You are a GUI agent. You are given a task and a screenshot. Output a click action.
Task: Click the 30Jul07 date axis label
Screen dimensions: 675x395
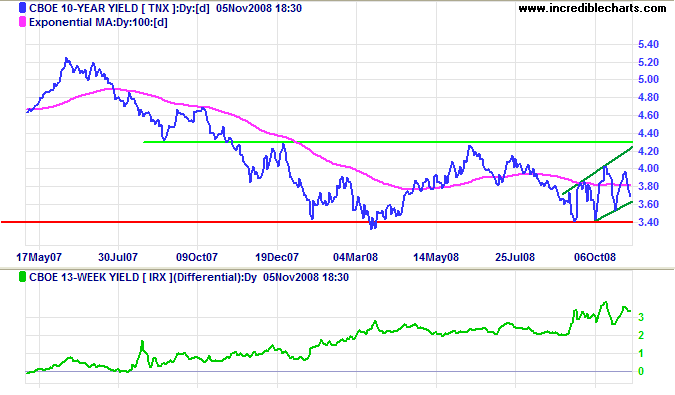(118, 257)
